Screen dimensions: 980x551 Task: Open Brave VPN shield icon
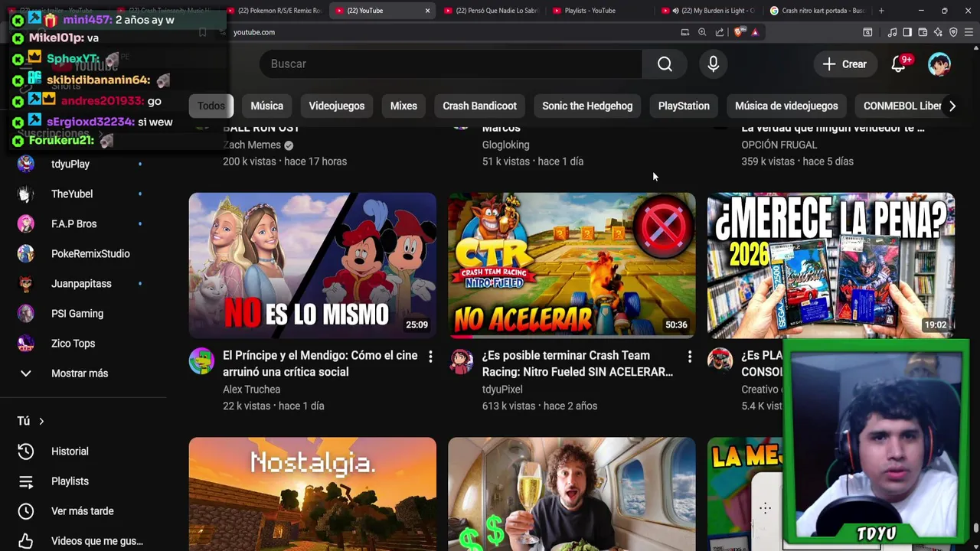coord(953,32)
